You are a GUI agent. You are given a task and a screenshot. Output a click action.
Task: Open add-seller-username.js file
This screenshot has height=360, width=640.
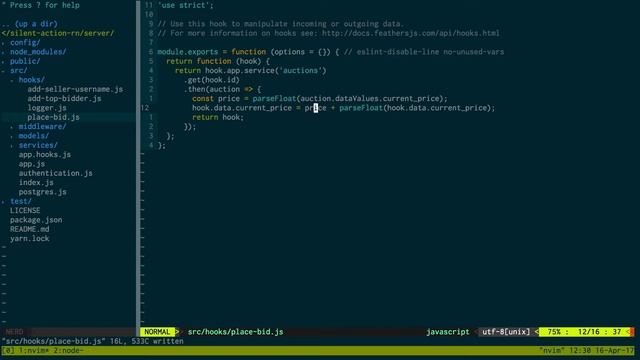75,89
